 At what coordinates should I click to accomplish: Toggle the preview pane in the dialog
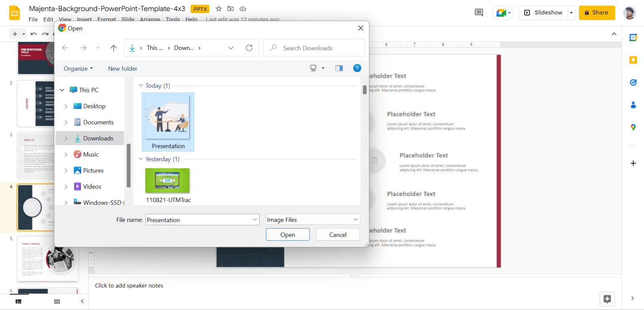[x=339, y=68]
